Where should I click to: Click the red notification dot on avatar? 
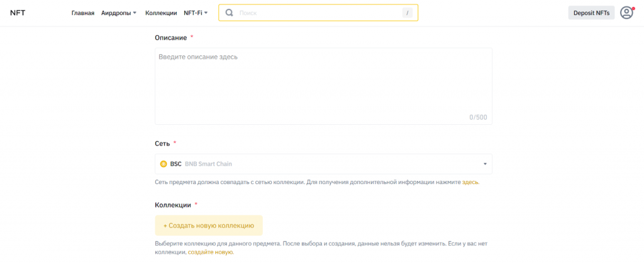tap(633, 8)
